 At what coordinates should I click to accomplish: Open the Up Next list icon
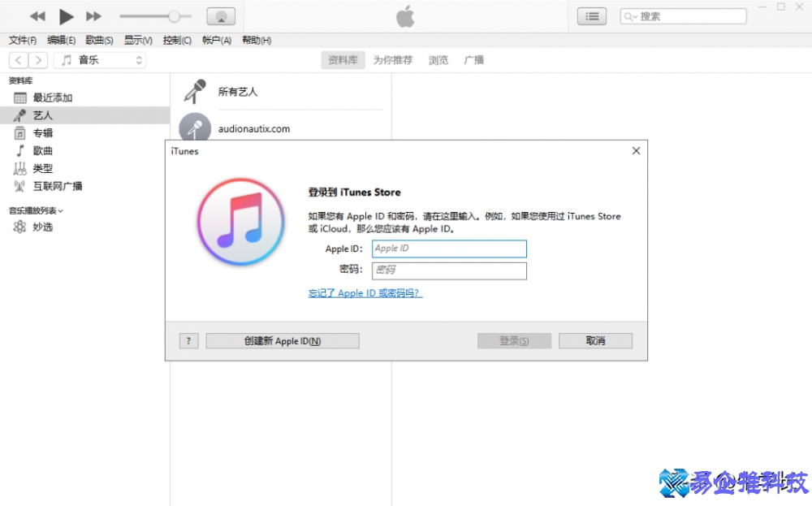tap(592, 15)
